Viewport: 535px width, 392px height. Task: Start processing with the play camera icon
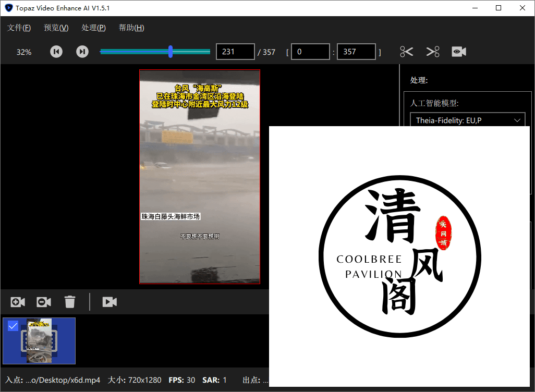point(110,302)
